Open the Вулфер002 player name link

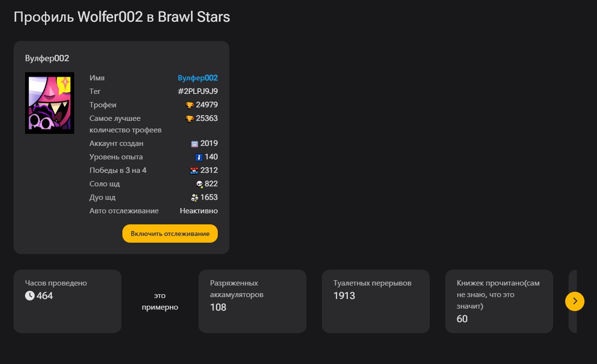(198, 78)
